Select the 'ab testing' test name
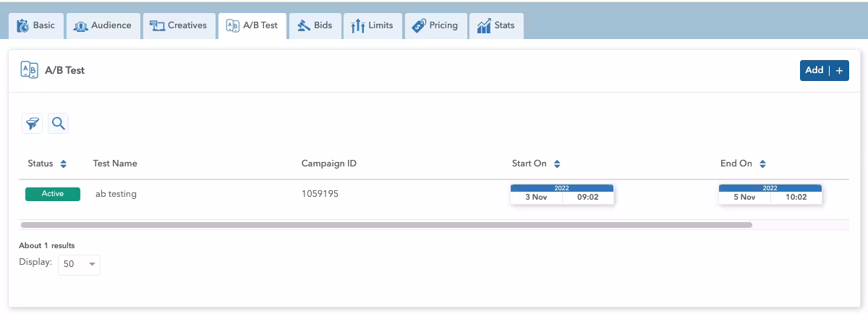This screenshot has height=314, width=868. pos(116,194)
